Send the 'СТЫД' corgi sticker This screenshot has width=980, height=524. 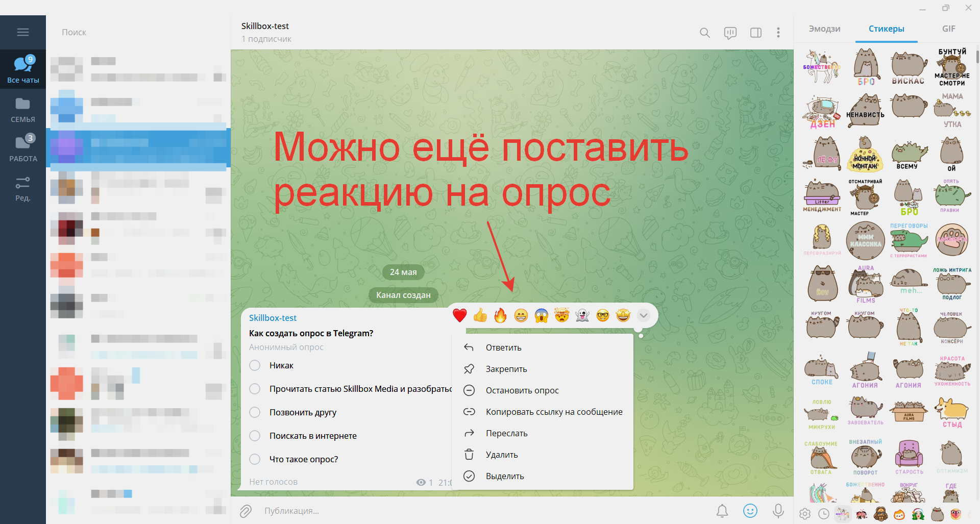click(952, 412)
